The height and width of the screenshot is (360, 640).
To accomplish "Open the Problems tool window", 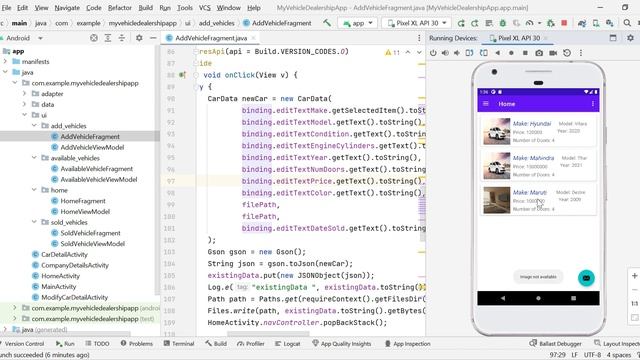I will point(137,344).
